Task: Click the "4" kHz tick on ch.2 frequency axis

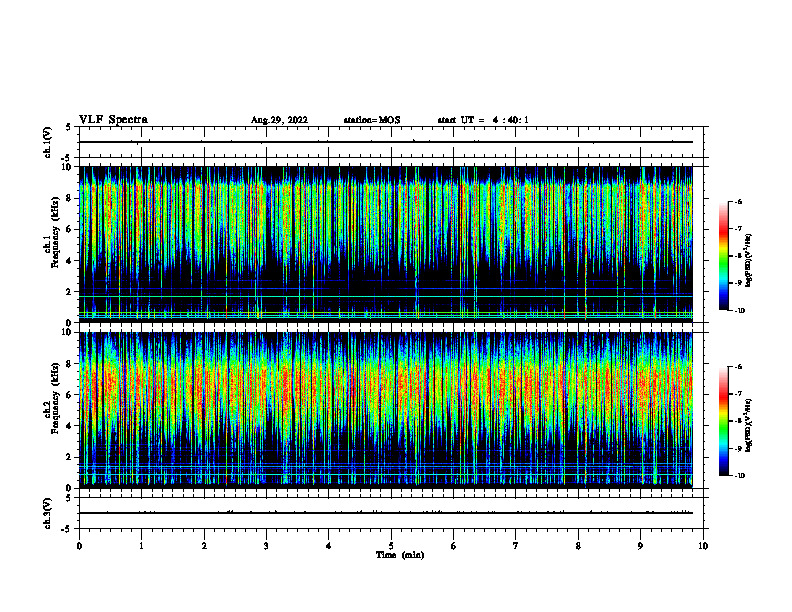Action: (71, 426)
